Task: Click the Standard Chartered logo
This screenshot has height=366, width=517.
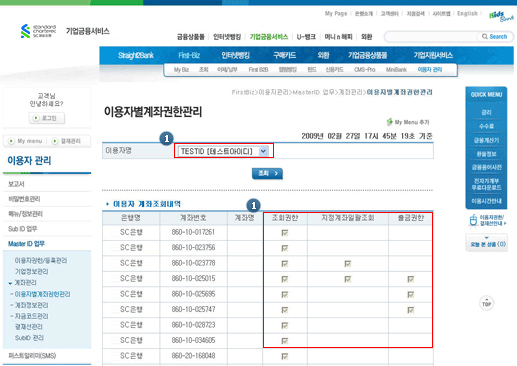Action: coord(38,31)
